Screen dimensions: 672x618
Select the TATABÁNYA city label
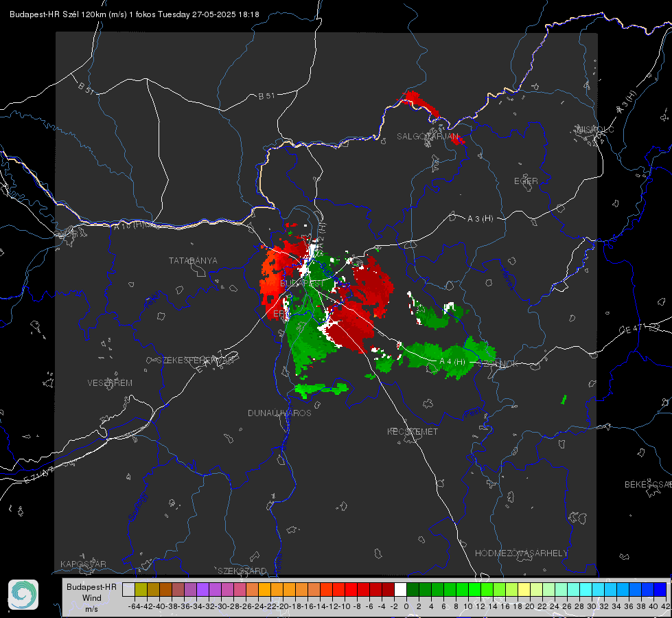click(193, 260)
